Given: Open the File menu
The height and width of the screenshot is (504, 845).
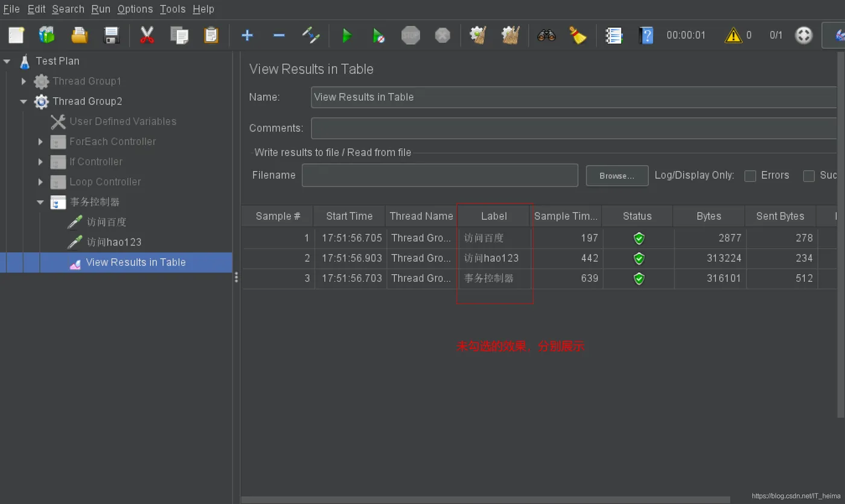Looking at the screenshot, I should pyautogui.click(x=11, y=9).
